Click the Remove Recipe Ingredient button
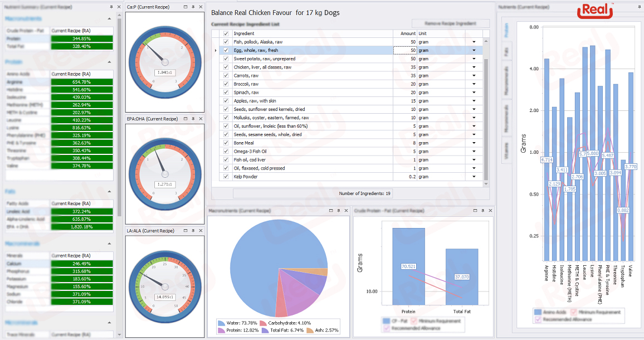The height and width of the screenshot is (340, 644). click(x=451, y=23)
